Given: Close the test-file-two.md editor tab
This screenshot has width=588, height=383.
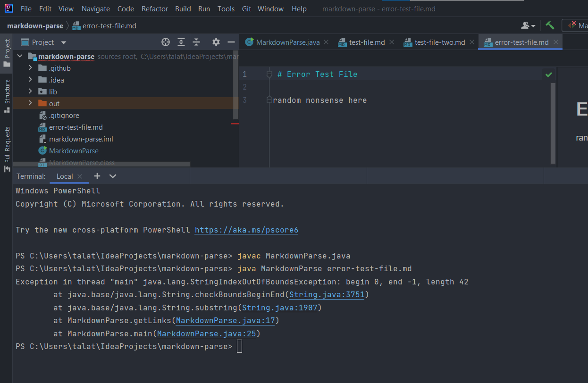Looking at the screenshot, I should pyautogui.click(x=471, y=42).
